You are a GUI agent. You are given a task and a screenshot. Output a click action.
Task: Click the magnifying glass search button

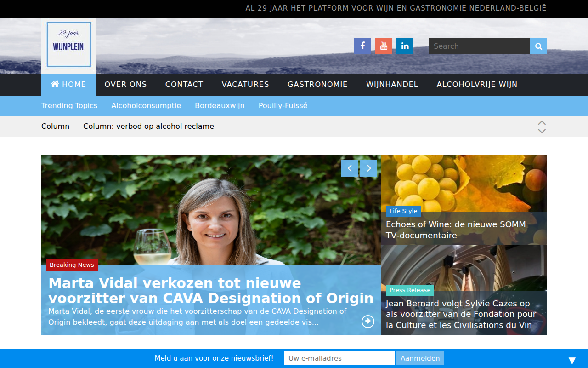click(x=538, y=46)
